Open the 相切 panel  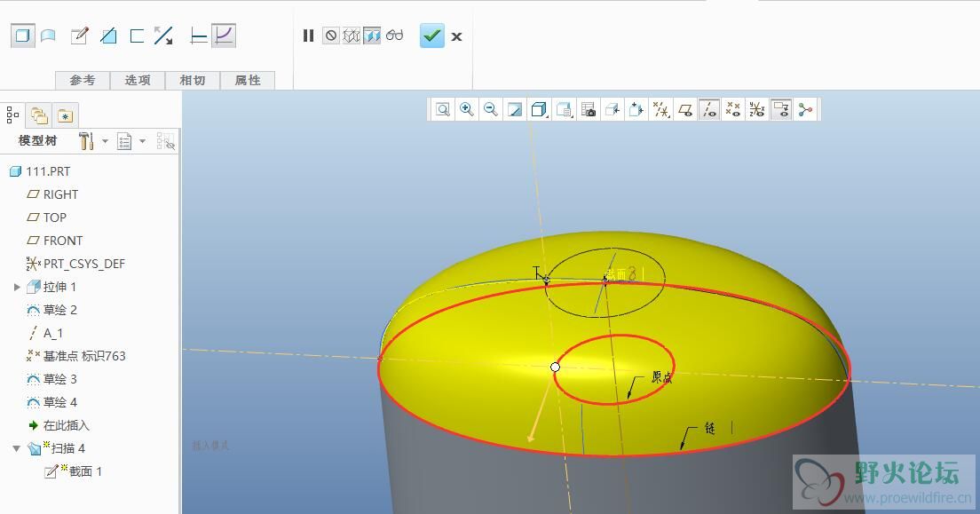pyautogui.click(x=193, y=80)
